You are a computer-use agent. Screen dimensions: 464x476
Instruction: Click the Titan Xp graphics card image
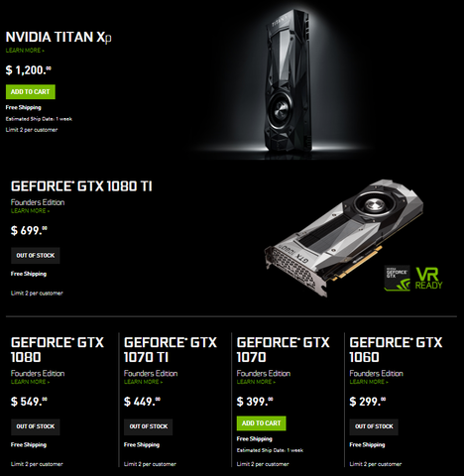pos(289,81)
